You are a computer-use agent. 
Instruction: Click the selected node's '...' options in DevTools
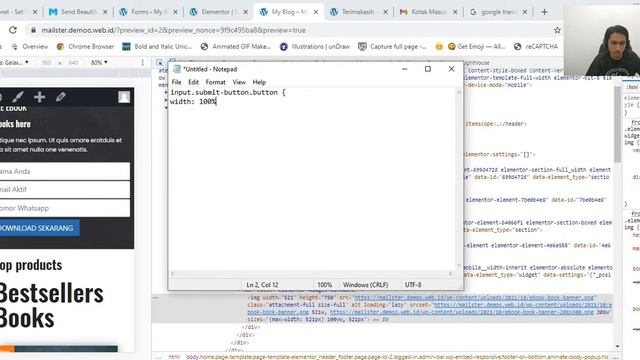[156, 298]
